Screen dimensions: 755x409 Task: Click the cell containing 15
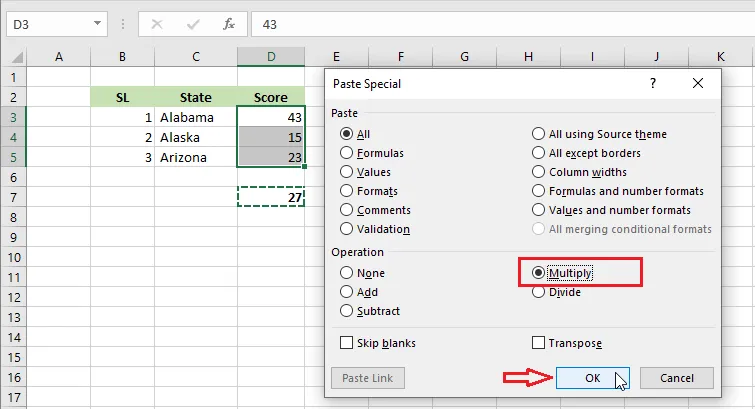coord(271,137)
